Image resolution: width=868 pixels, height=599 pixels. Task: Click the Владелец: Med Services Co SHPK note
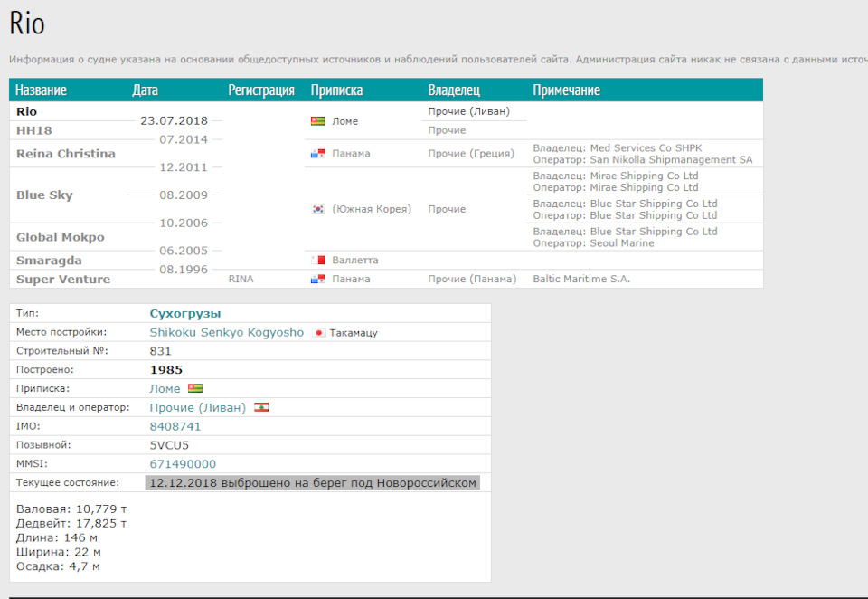coord(618,148)
